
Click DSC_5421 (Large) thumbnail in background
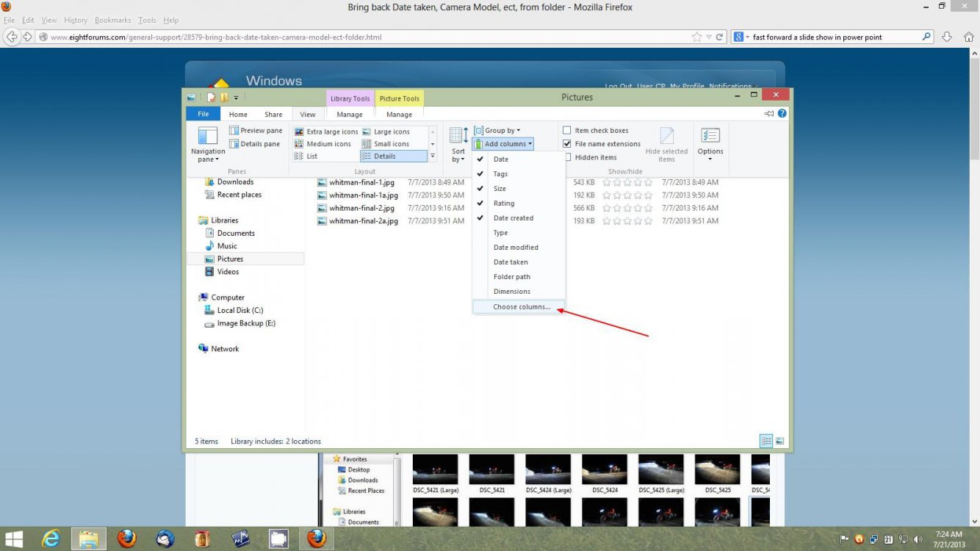[x=435, y=473]
